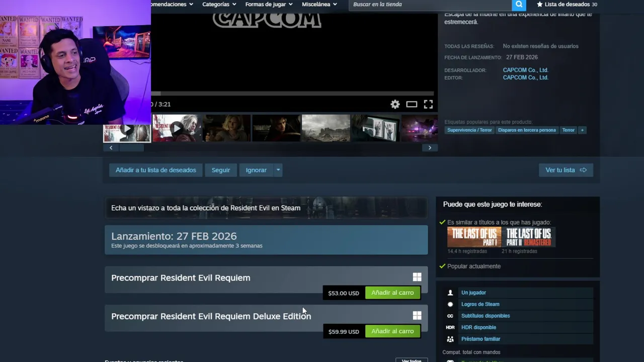Add Deluxe Edition $59.99 to cart
Image resolution: width=644 pixels, height=362 pixels.
[x=392, y=331]
